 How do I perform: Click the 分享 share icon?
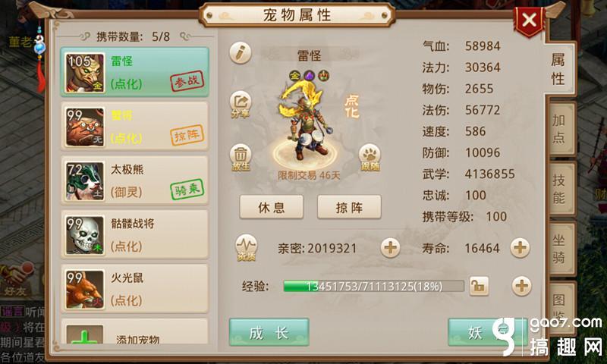pos(241,104)
